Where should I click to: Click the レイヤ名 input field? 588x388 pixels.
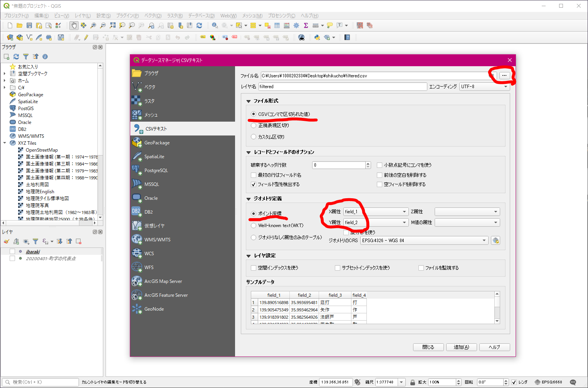point(343,87)
